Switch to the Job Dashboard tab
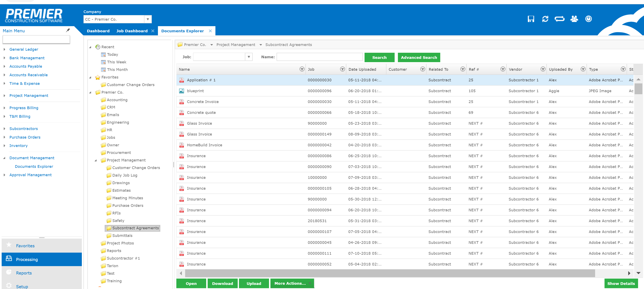The image size is (644, 289). [x=132, y=31]
